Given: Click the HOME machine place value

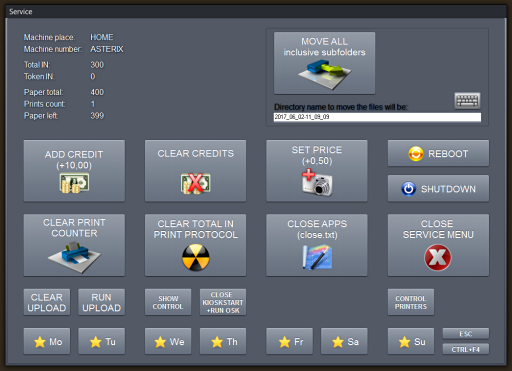Looking at the screenshot, I should tap(102, 37).
